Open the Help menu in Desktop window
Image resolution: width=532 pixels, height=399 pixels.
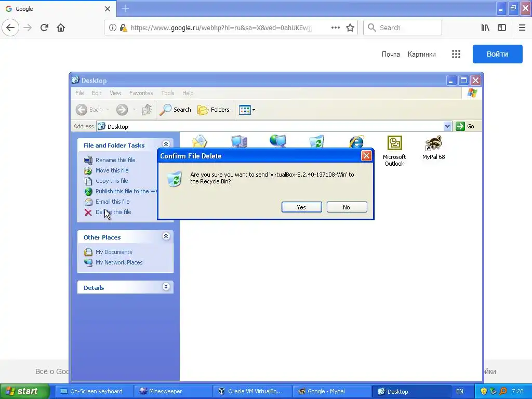coord(188,93)
